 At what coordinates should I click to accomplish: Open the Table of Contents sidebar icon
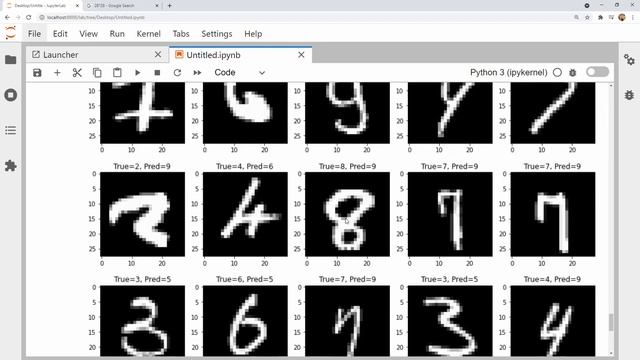[11, 130]
